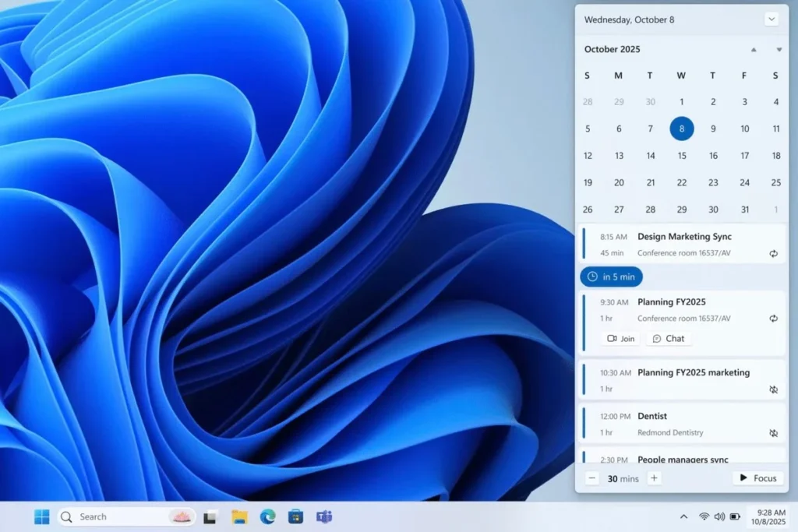Image resolution: width=798 pixels, height=532 pixels.
Task: Show hidden icons in the system tray
Action: [684, 516]
